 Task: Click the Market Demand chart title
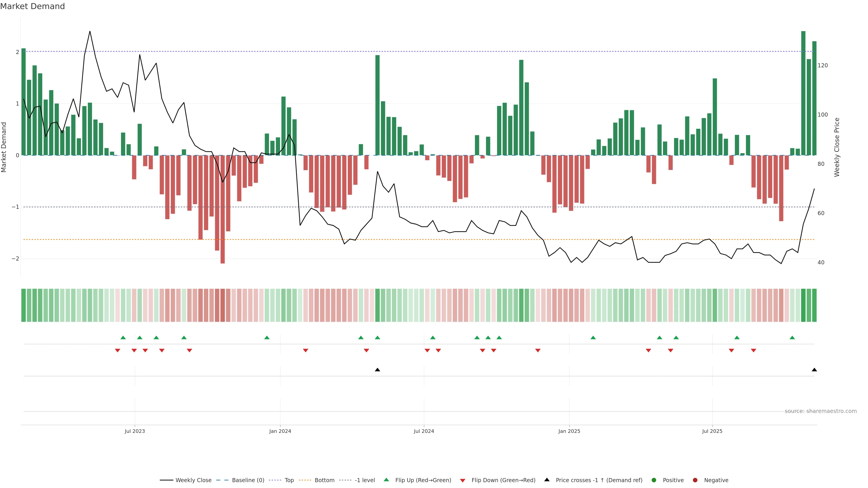[32, 6]
